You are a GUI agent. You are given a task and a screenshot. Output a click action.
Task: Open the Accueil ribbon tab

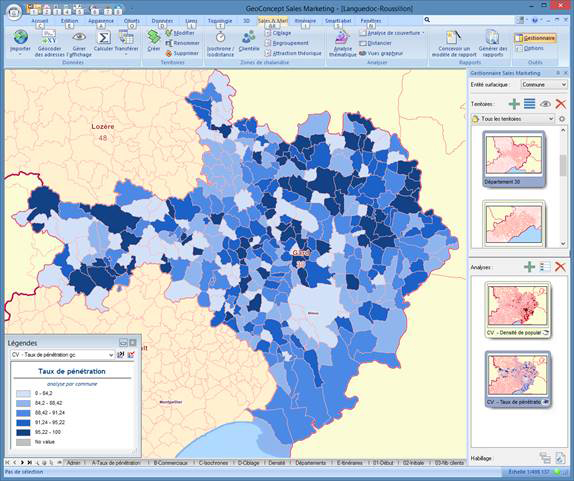click(x=40, y=21)
